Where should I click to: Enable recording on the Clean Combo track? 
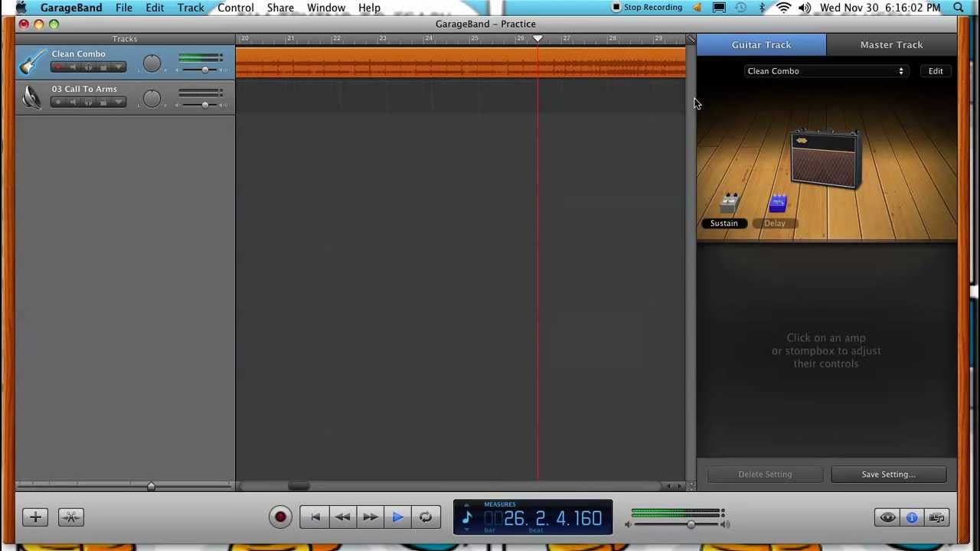click(x=57, y=67)
